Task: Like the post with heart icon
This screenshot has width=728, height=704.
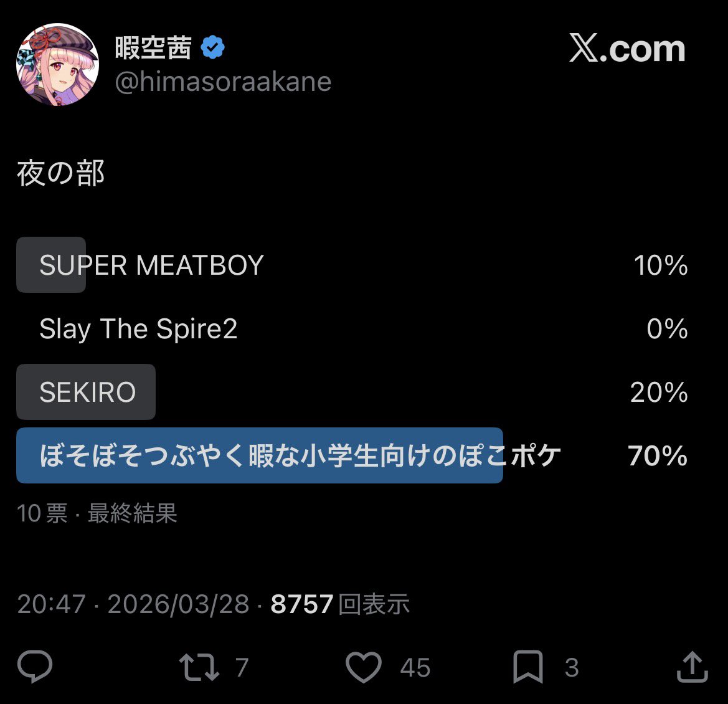Action: (364, 667)
